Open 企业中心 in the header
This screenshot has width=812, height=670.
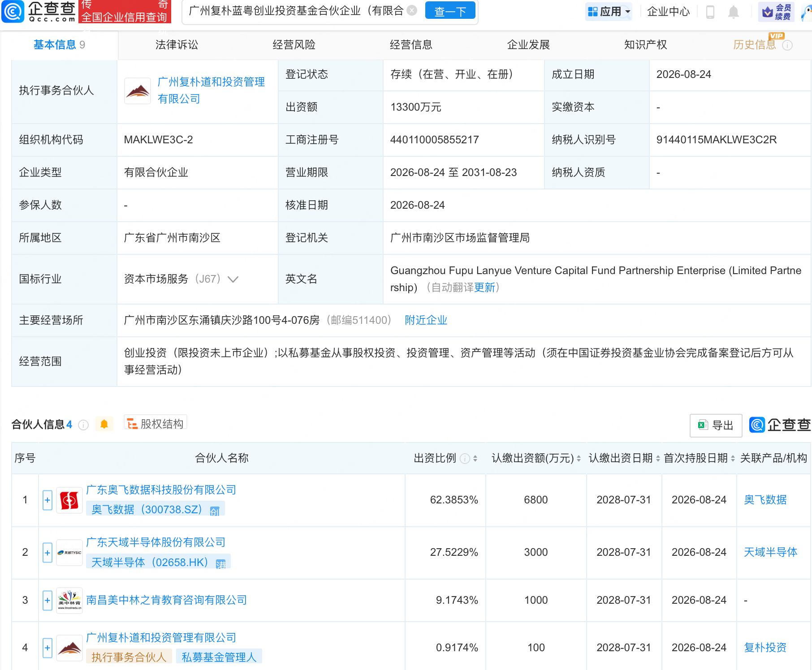[668, 12]
